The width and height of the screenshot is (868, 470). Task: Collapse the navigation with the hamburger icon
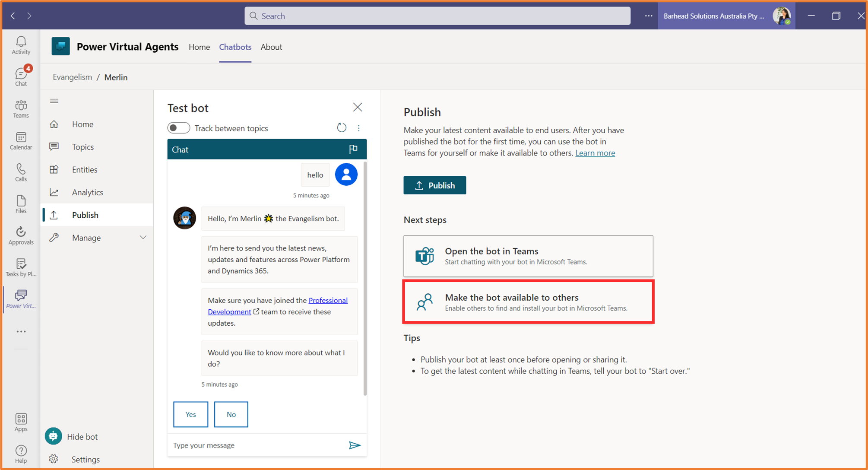tap(54, 101)
